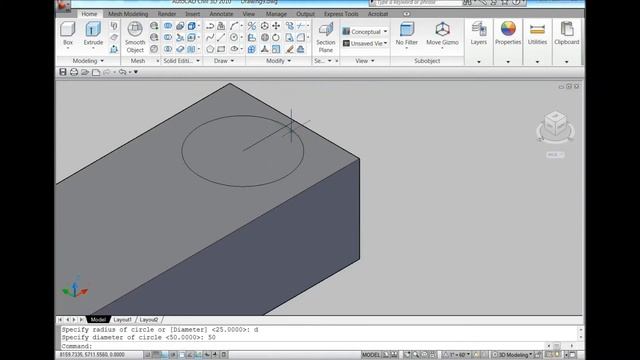The image size is (640, 360).
Task: Click the Erase tool in Modify panel
Action: point(290,49)
